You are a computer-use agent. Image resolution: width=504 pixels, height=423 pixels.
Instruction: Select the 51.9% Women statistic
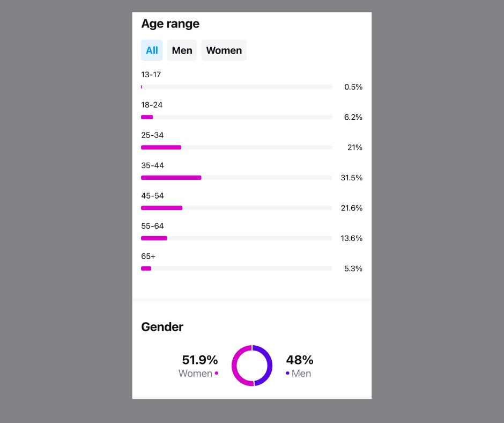click(199, 360)
